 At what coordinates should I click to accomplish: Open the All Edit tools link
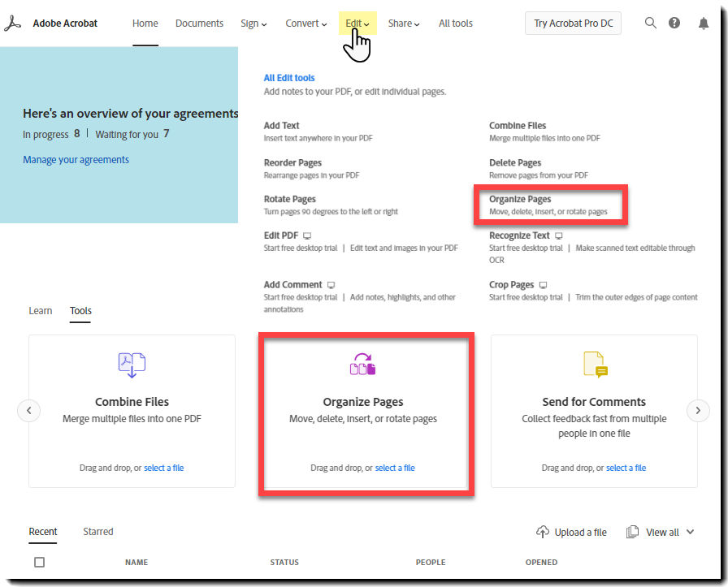pos(289,78)
